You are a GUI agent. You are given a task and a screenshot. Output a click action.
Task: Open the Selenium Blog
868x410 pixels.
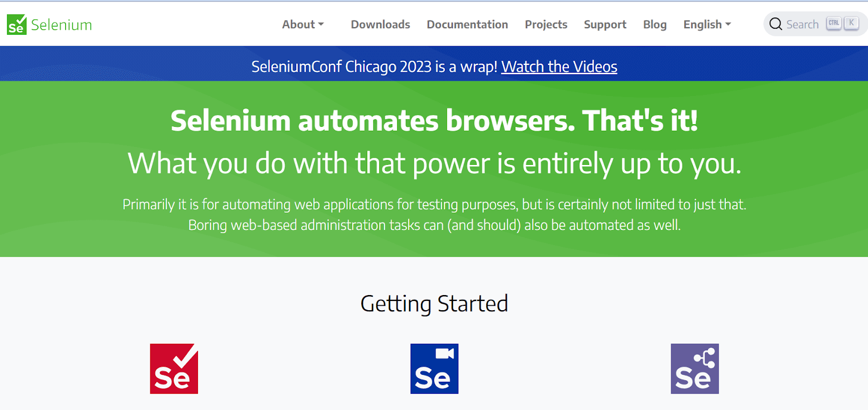(654, 24)
